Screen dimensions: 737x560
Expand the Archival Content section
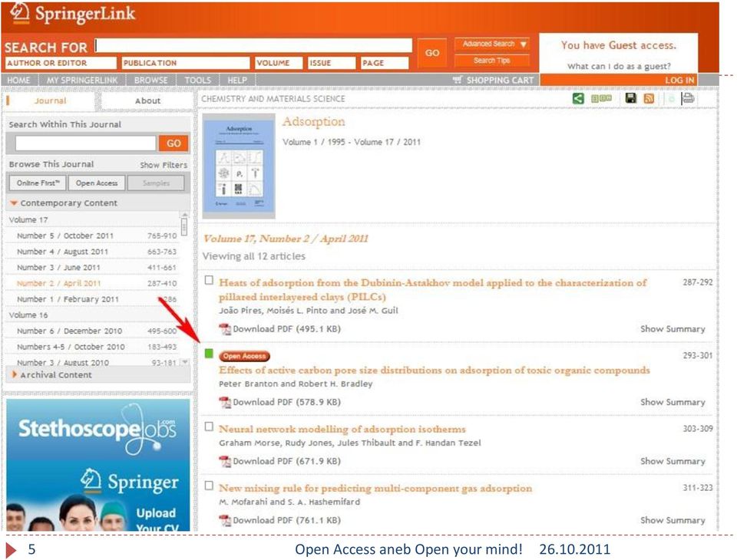pyautogui.click(x=14, y=374)
